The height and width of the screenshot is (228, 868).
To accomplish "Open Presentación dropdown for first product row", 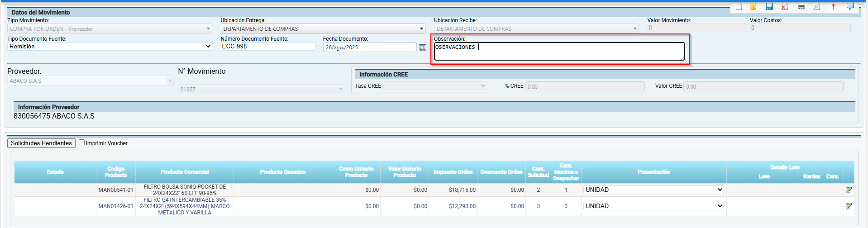I will click(x=653, y=190).
